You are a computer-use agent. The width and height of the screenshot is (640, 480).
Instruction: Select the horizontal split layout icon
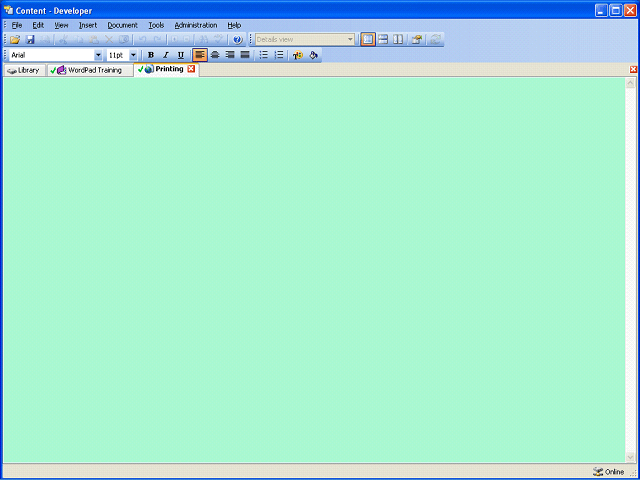(383, 40)
